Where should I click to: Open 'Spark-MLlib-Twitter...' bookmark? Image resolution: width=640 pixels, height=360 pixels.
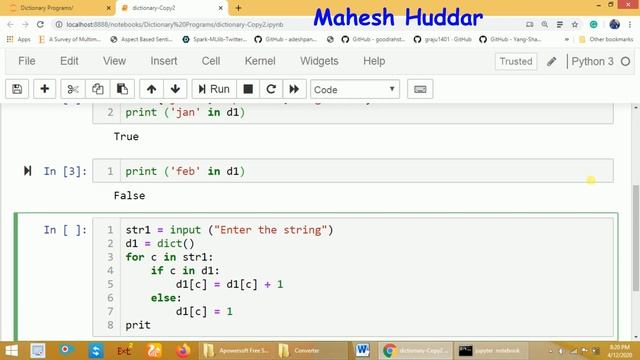tap(215, 39)
